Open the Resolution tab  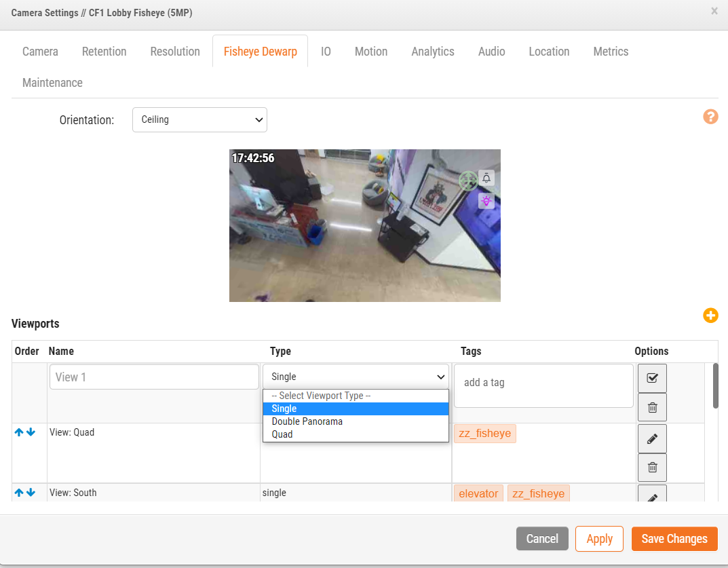click(175, 51)
